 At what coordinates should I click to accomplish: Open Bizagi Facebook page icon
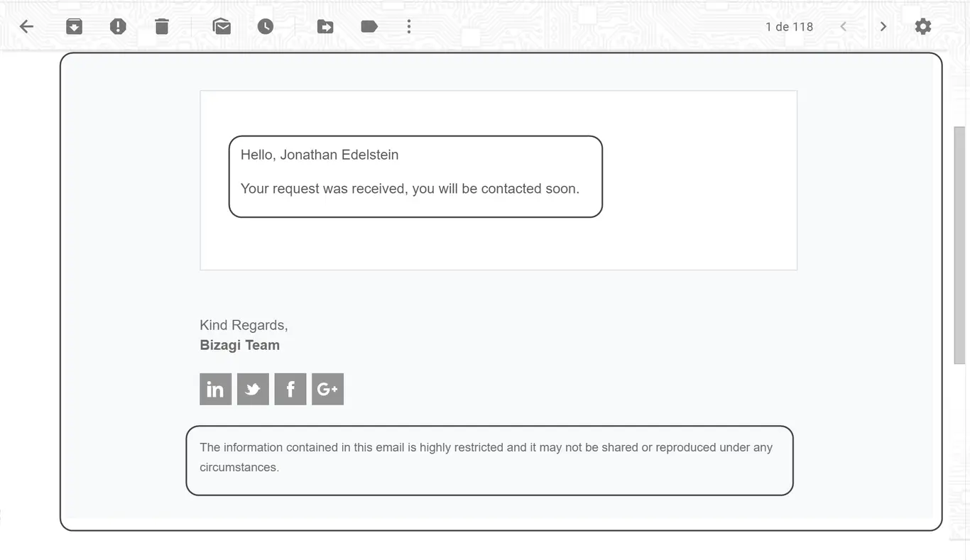290,389
